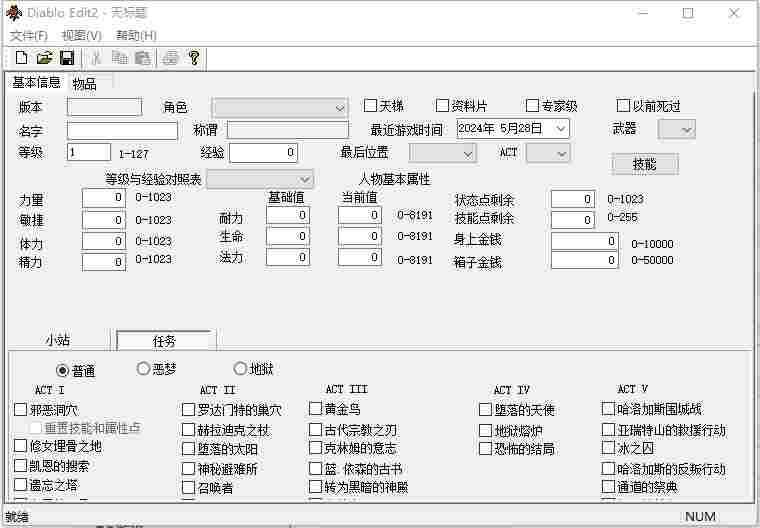
Task: Check the 以前死过 checkbox
Action: click(623, 105)
